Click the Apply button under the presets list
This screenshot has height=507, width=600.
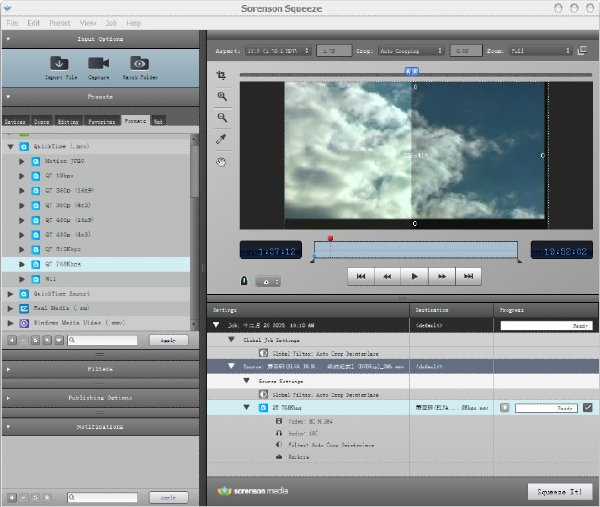tap(168, 340)
